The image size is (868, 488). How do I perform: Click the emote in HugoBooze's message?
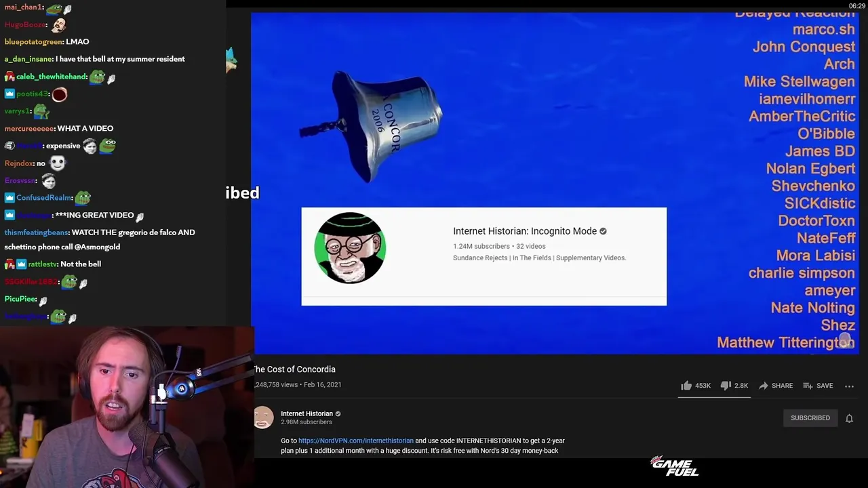pyautogui.click(x=59, y=25)
